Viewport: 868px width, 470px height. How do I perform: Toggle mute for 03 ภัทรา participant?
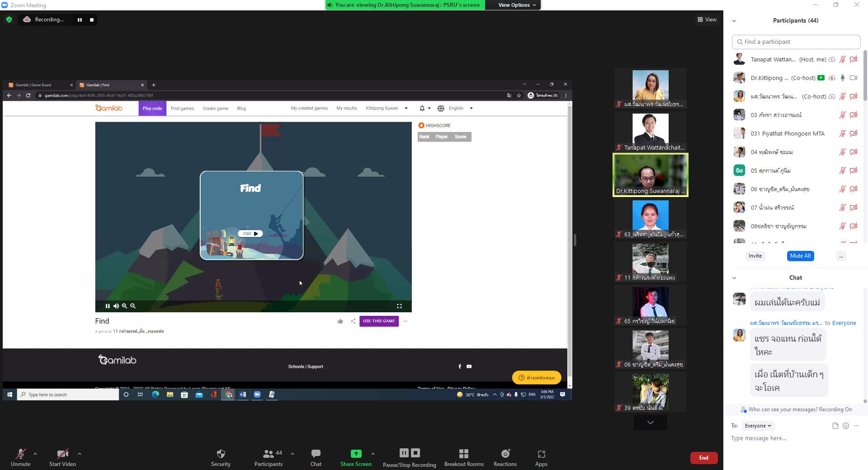pos(842,115)
